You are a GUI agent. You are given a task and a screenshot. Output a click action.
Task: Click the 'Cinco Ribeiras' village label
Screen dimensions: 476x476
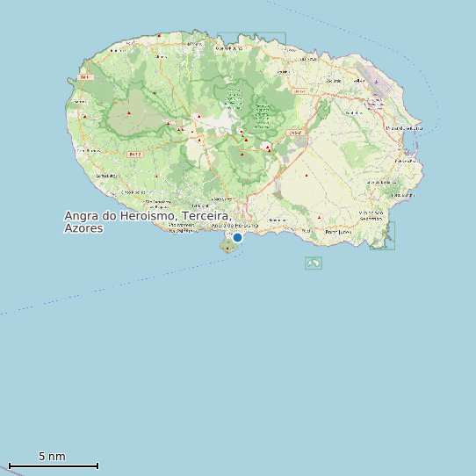133,192
